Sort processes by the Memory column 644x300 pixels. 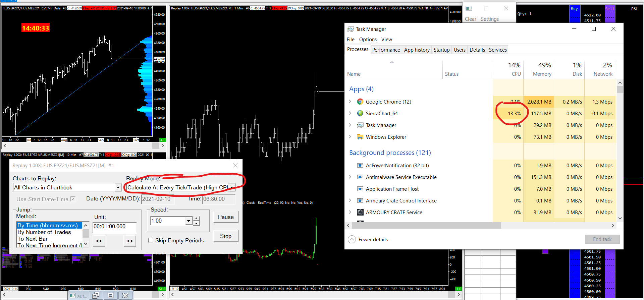pos(539,69)
